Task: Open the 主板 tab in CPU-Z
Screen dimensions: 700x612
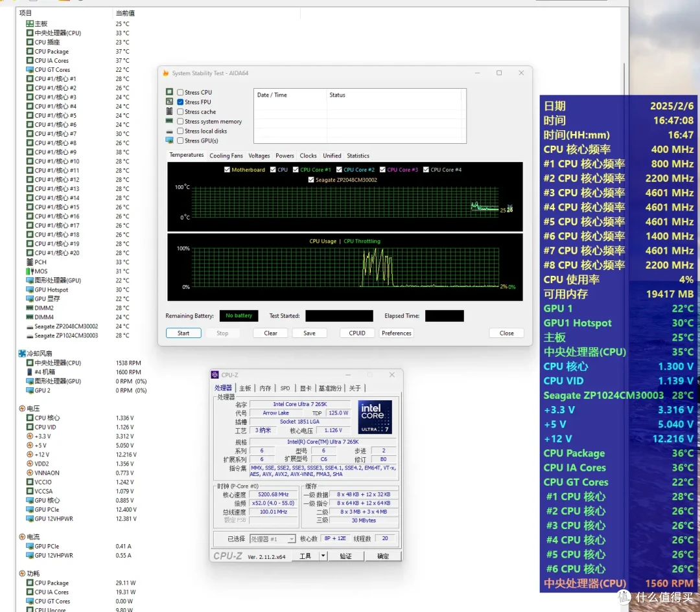Action: (245, 388)
